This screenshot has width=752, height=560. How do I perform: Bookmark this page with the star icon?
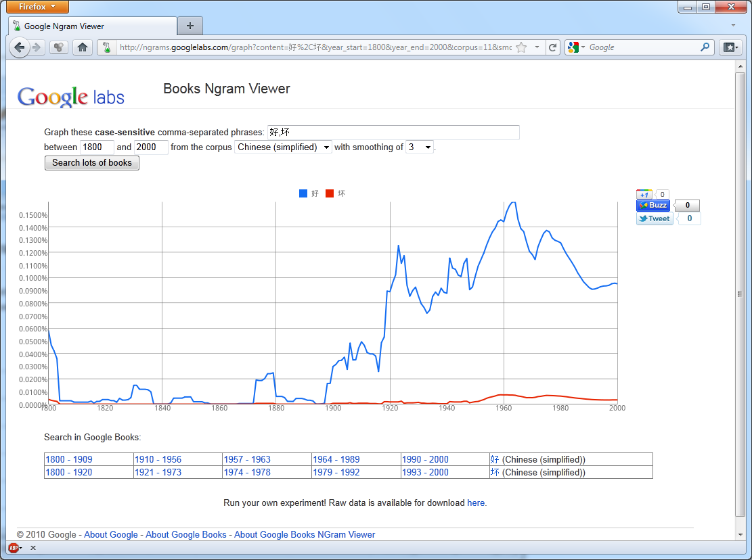tap(521, 47)
